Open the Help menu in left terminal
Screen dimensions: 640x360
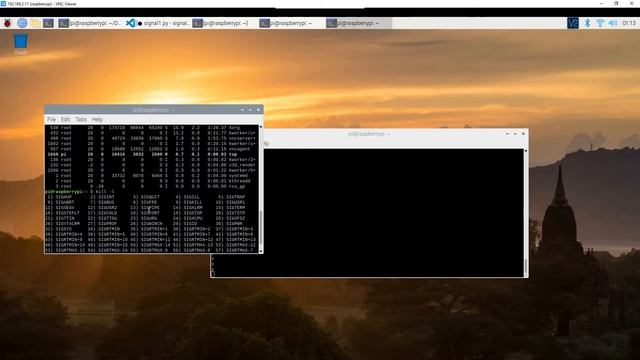coord(97,119)
